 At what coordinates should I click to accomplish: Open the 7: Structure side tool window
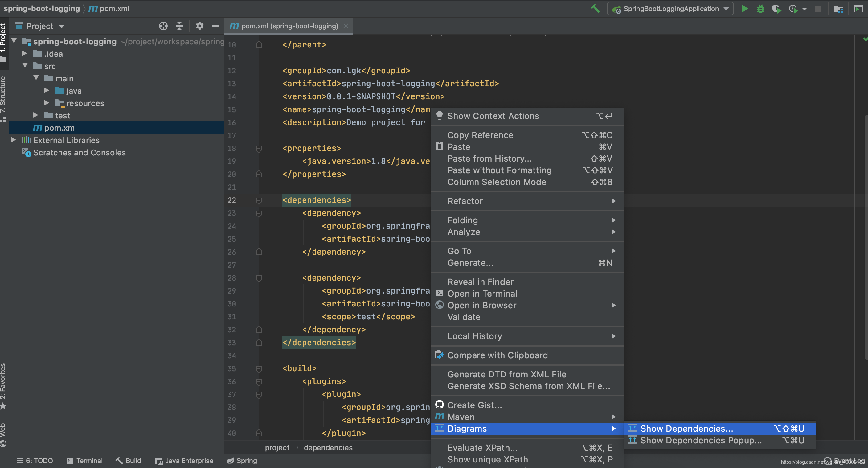point(3,99)
